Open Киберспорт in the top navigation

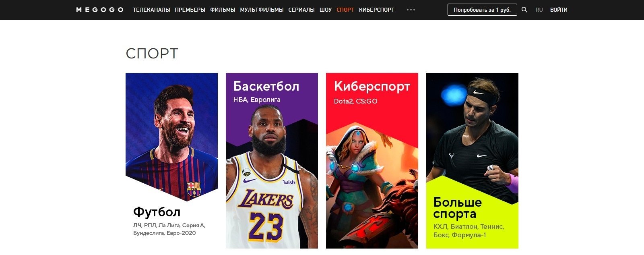377,10
